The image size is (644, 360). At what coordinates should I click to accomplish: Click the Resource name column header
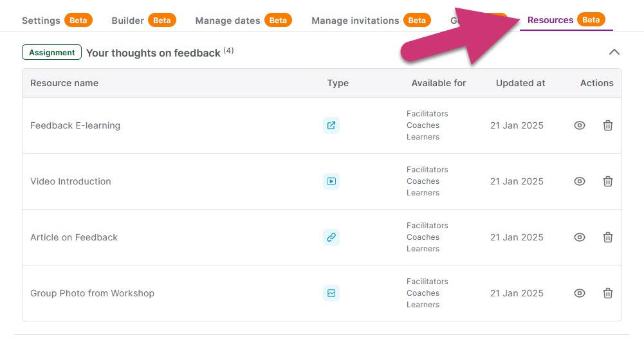coord(64,83)
